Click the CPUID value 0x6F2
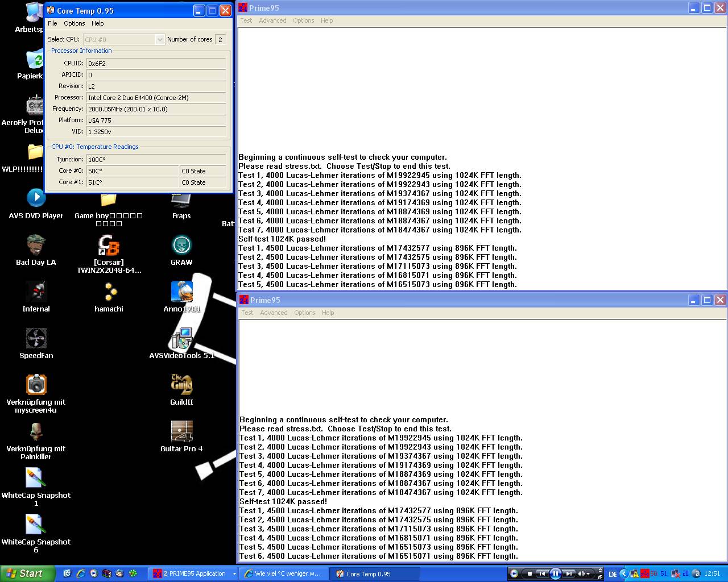Image resolution: width=728 pixels, height=582 pixels. 156,64
